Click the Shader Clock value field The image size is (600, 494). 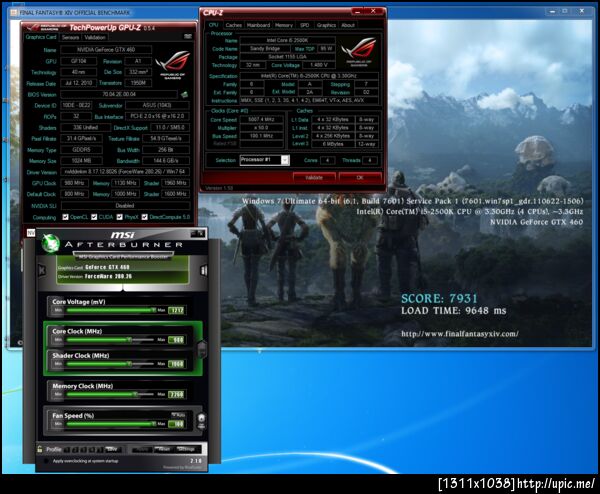[177, 364]
